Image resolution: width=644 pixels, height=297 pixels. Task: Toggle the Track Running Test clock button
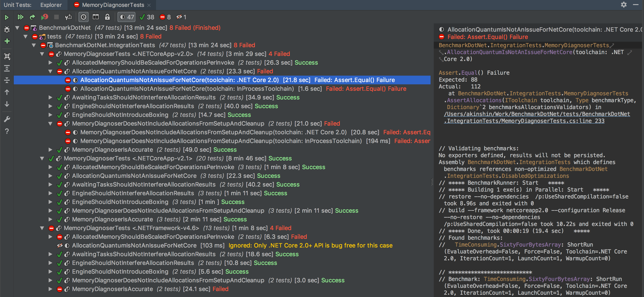coord(84,17)
